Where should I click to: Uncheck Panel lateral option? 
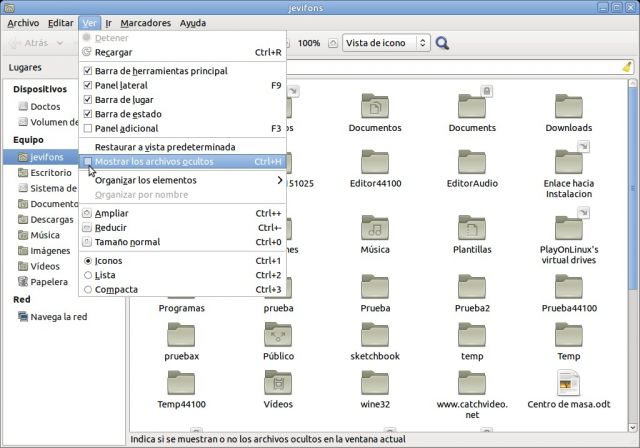tap(88, 86)
